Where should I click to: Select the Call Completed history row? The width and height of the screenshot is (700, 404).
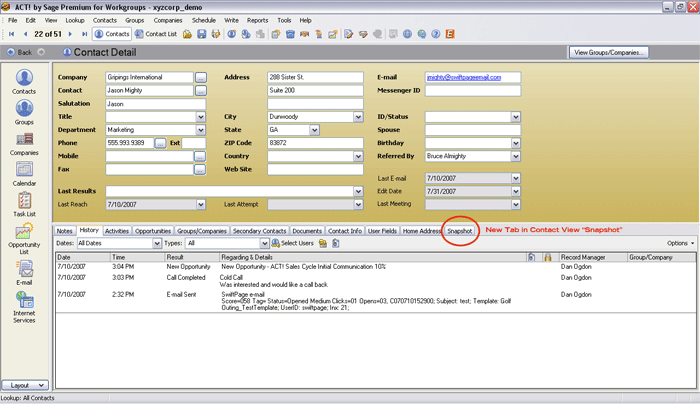pos(375,281)
